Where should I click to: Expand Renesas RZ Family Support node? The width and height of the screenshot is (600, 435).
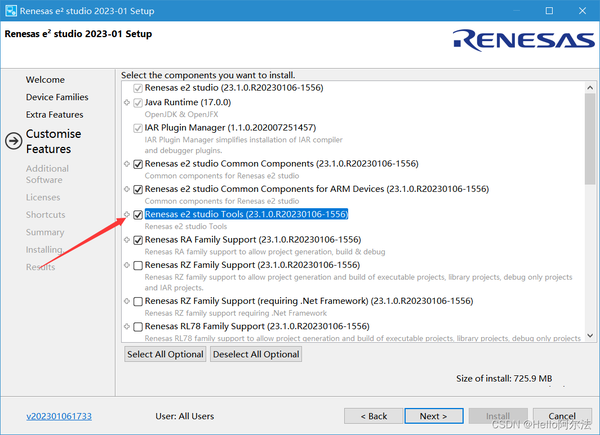tap(127, 265)
